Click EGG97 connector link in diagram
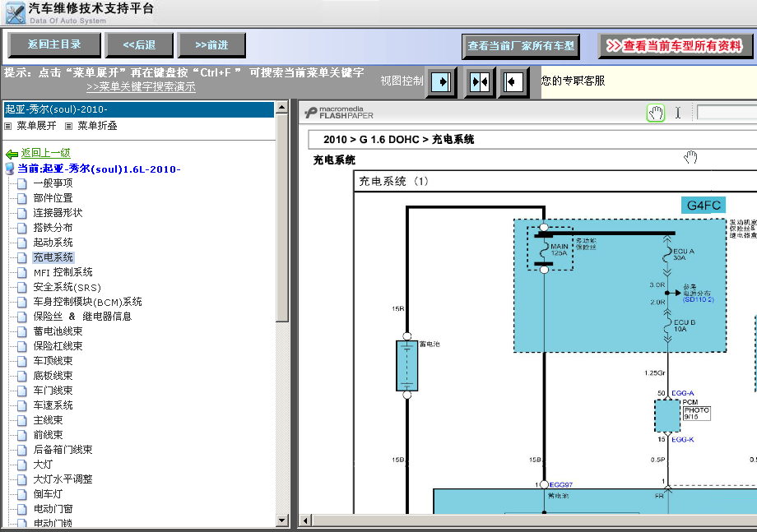The image size is (757, 532). 561,485
